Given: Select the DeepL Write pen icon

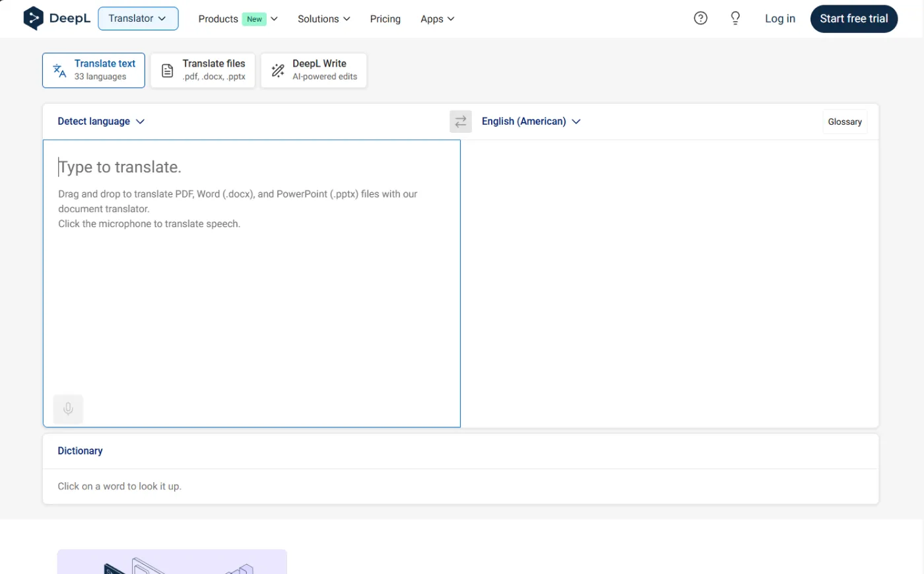Looking at the screenshot, I should pyautogui.click(x=278, y=69).
